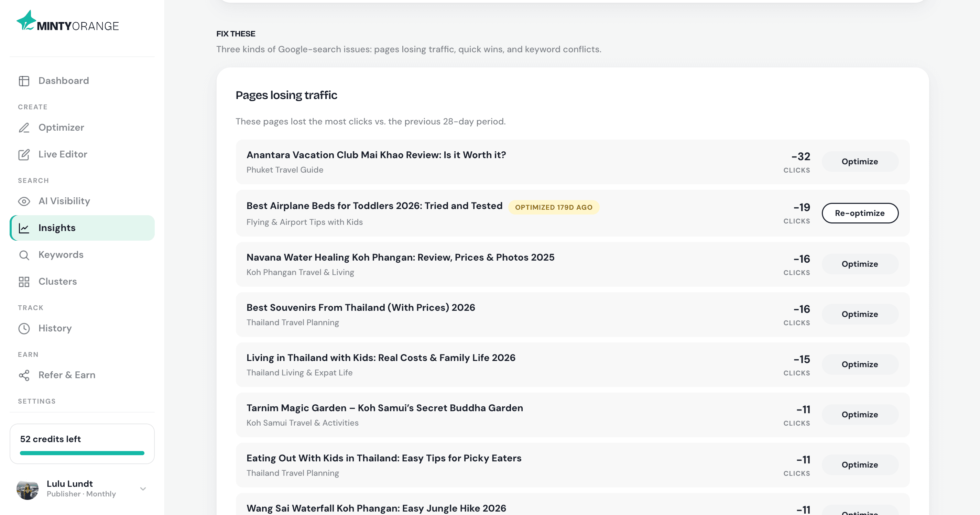Optimize the Tarnim Magic Garden page
This screenshot has width=980, height=515.
point(860,415)
